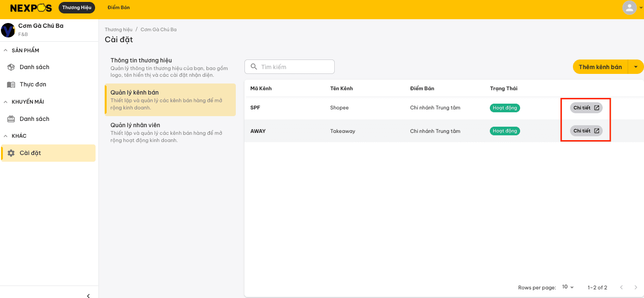Click the Thương hiệu breadcrumb link
644x298 pixels.
(x=119, y=30)
